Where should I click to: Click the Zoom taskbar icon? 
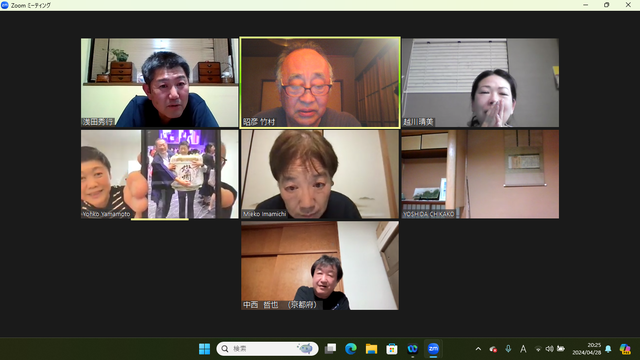pos(433,349)
